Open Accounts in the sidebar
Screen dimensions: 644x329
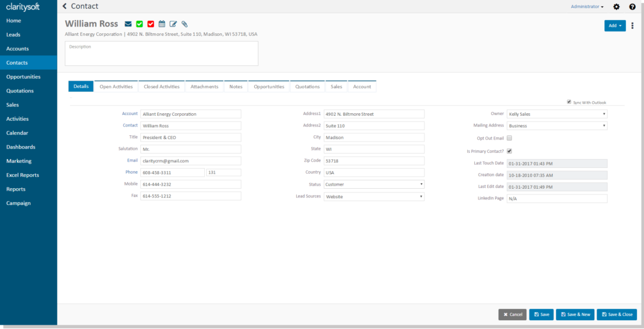coord(28,48)
